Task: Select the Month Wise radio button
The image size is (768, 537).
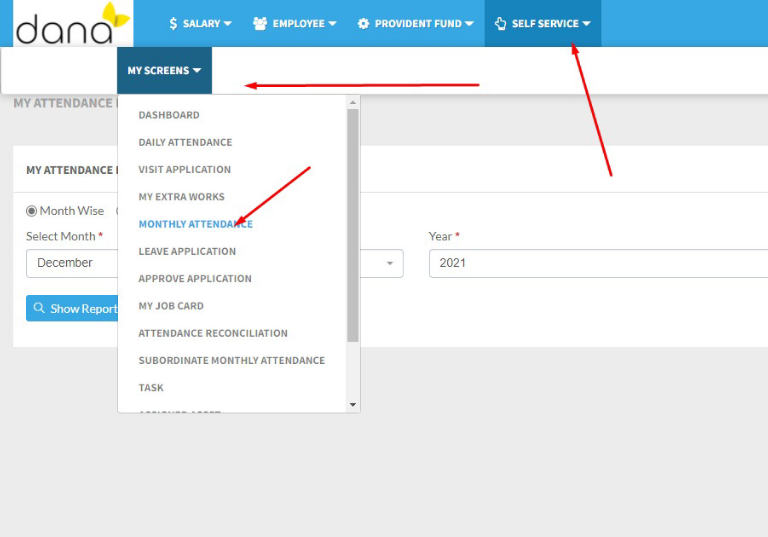Action: tap(31, 211)
